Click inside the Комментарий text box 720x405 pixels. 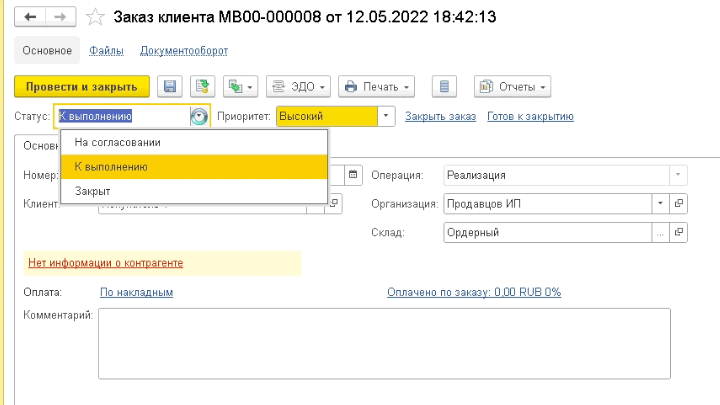384,343
